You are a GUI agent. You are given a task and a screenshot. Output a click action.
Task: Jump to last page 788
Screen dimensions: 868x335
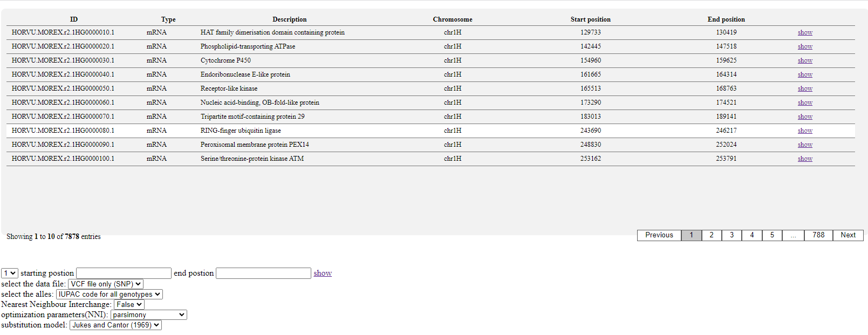tap(818, 235)
